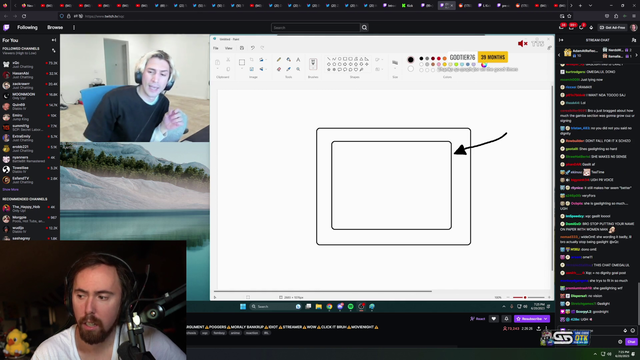This screenshot has width=640, height=360.
Task: Click the Twitch search input field
Action: 316,27
